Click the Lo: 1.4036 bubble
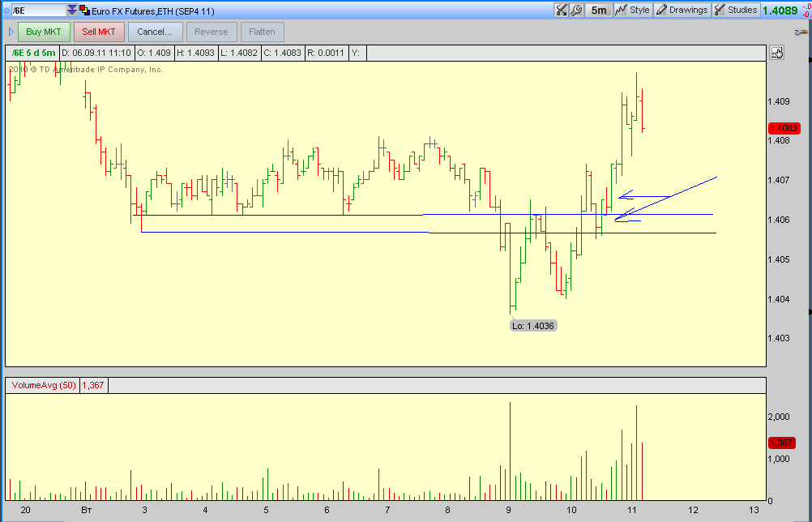The image size is (812, 522). pos(533,326)
